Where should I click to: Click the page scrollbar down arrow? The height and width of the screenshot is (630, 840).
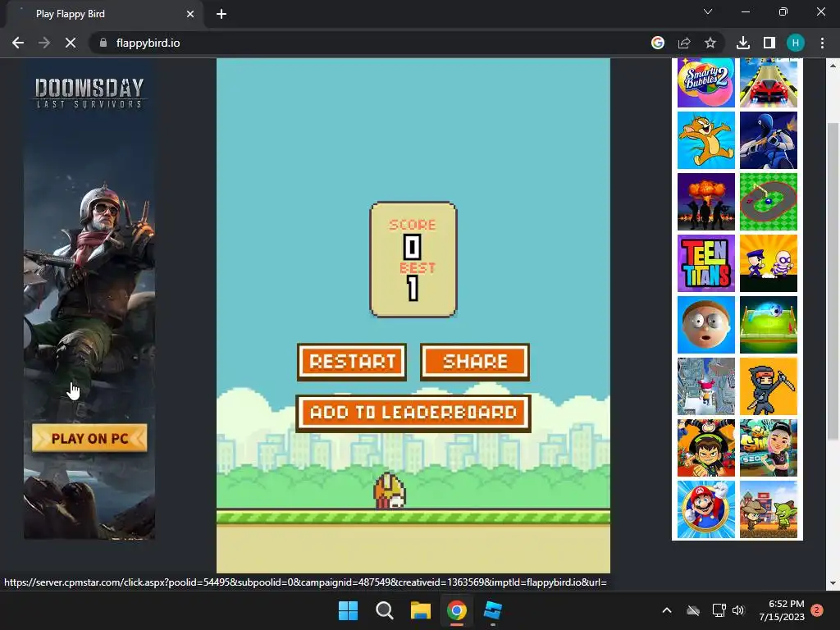coord(833,583)
